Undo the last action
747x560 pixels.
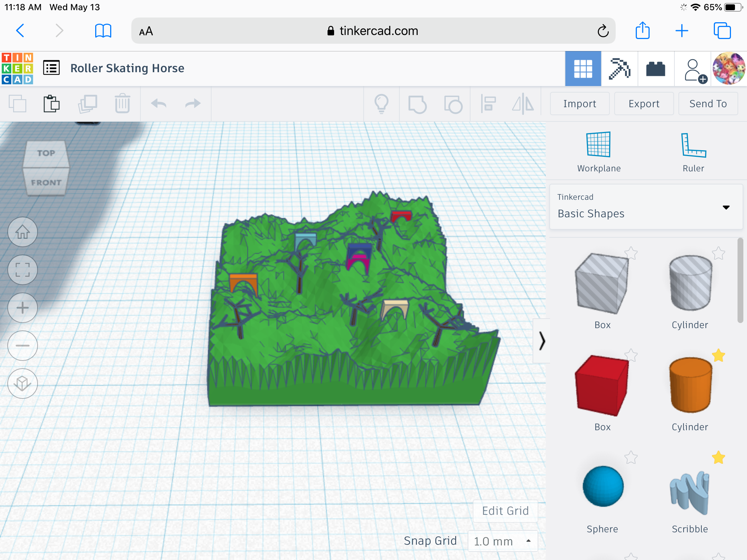click(159, 104)
